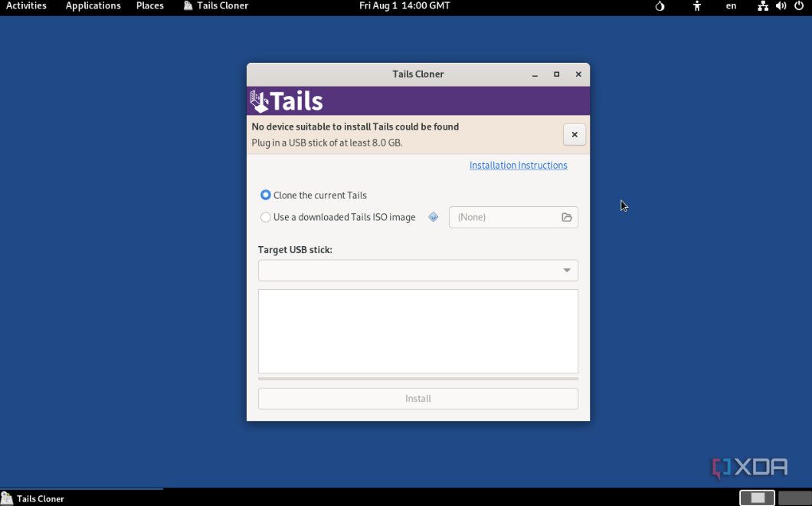The height and width of the screenshot is (506, 812).
Task: Open the Activities overview
Action: coord(26,6)
